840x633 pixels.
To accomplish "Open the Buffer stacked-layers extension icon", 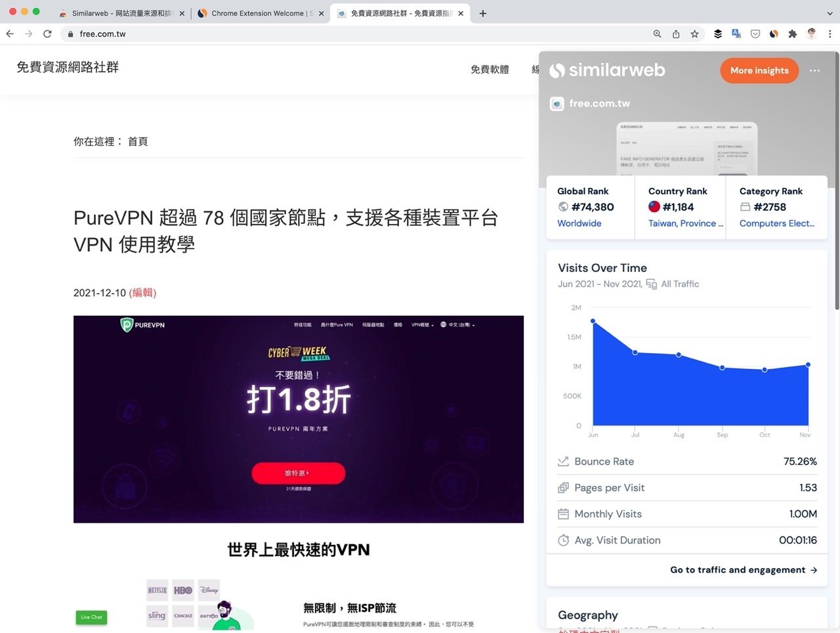I will pos(718,34).
